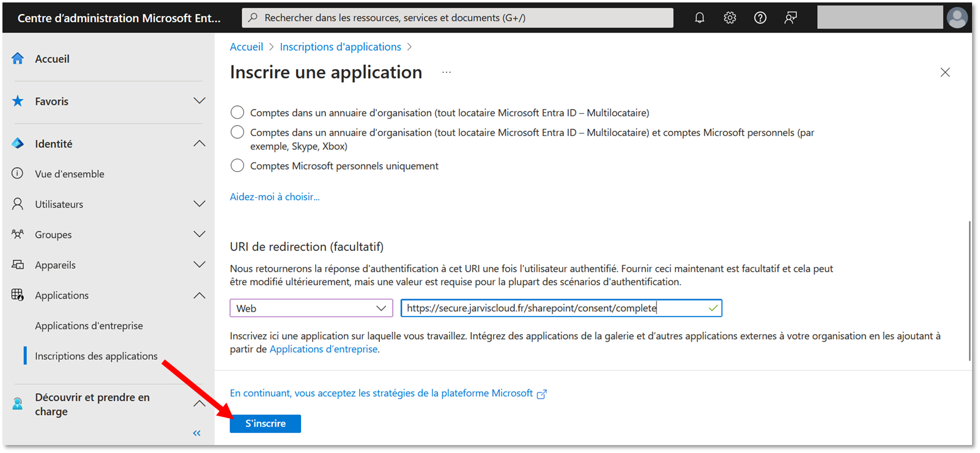The width and height of the screenshot is (980, 453).
Task: Click the help question mark icon
Action: [x=760, y=18]
